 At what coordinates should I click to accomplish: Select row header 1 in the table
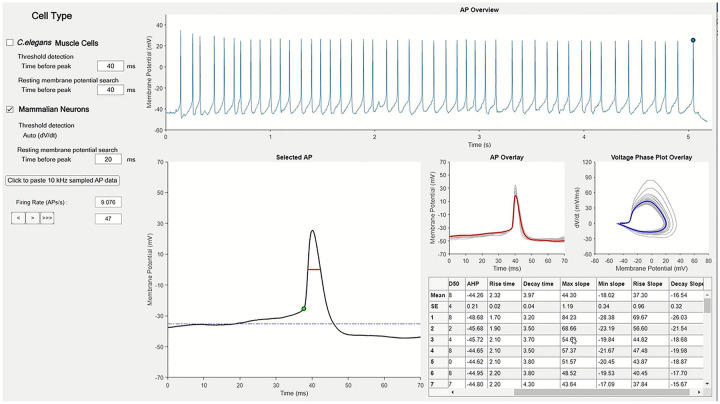438,317
